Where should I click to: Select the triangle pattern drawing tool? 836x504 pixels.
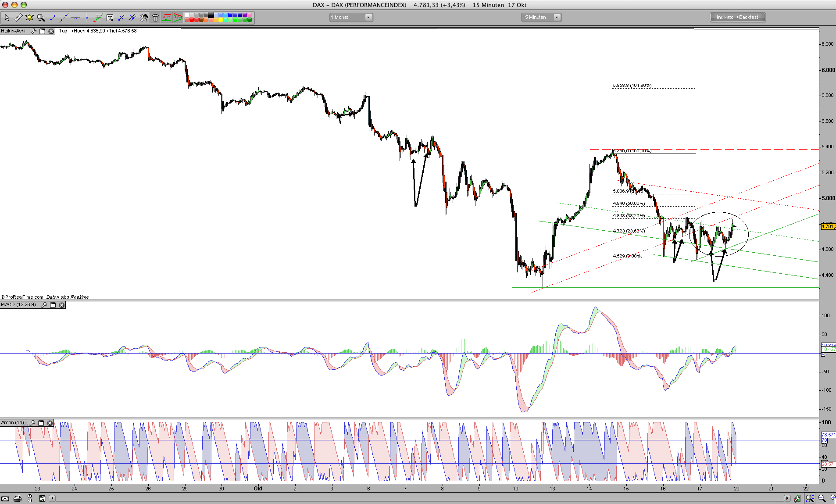tap(178, 18)
